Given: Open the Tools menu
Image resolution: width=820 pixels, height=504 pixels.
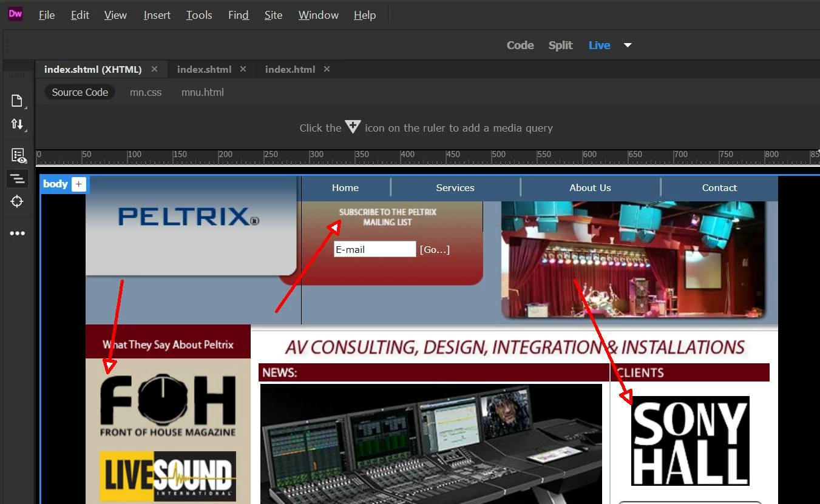Looking at the screenshot, I should point(199,15).
